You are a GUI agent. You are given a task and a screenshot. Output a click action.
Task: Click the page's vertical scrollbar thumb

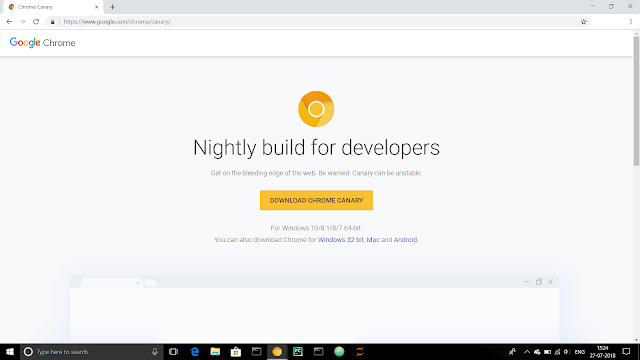636,101
